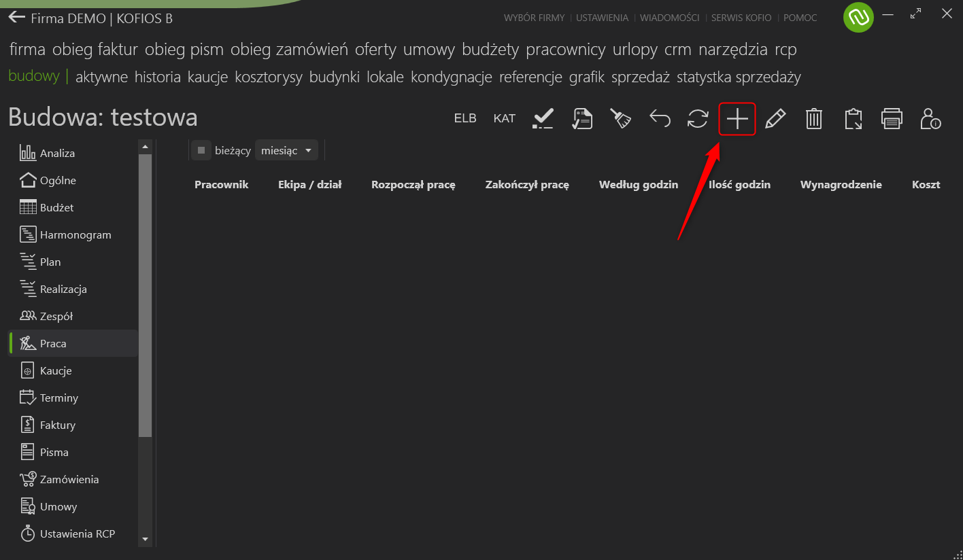Click the printer icon
Viewport: 963px width, 560px height.
tap(892, 119)
